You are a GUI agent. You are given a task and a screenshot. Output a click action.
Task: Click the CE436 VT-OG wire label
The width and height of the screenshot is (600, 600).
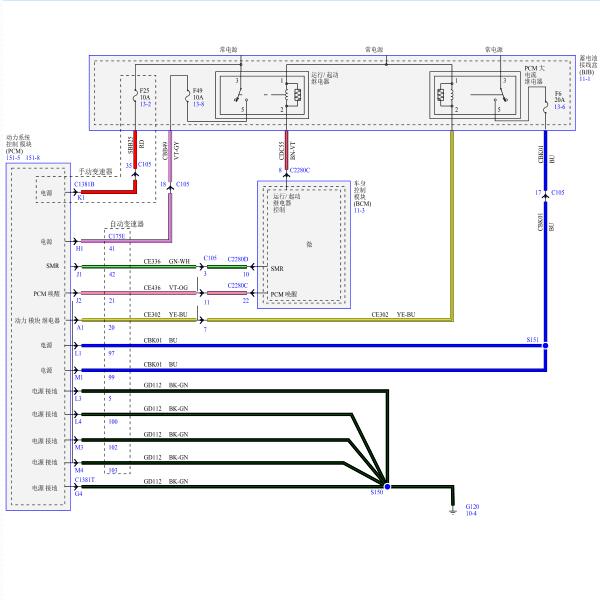tap(166, 287)
